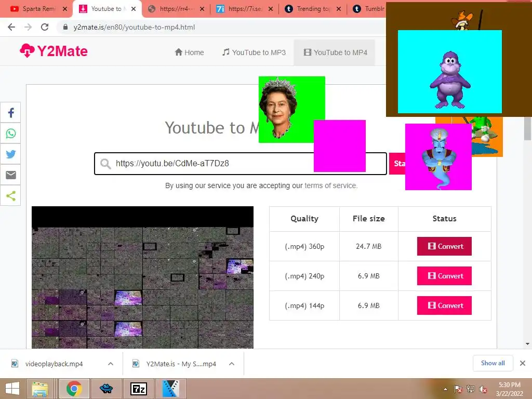Open File Explorer from taskbar
This screenshot has width=532, height=399.
tap(40, 389)
